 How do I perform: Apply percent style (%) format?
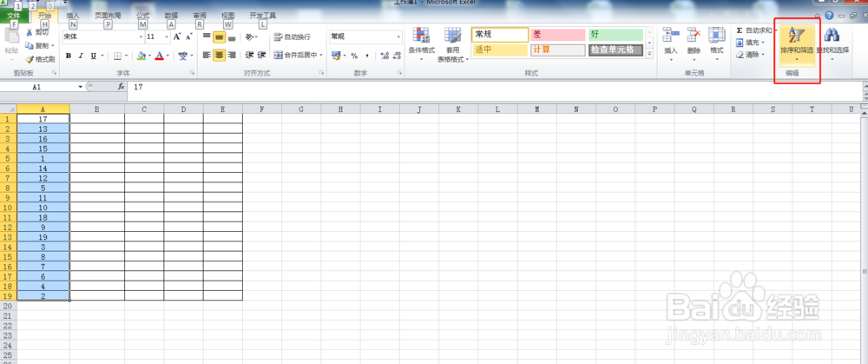click(x=354, y=56)
